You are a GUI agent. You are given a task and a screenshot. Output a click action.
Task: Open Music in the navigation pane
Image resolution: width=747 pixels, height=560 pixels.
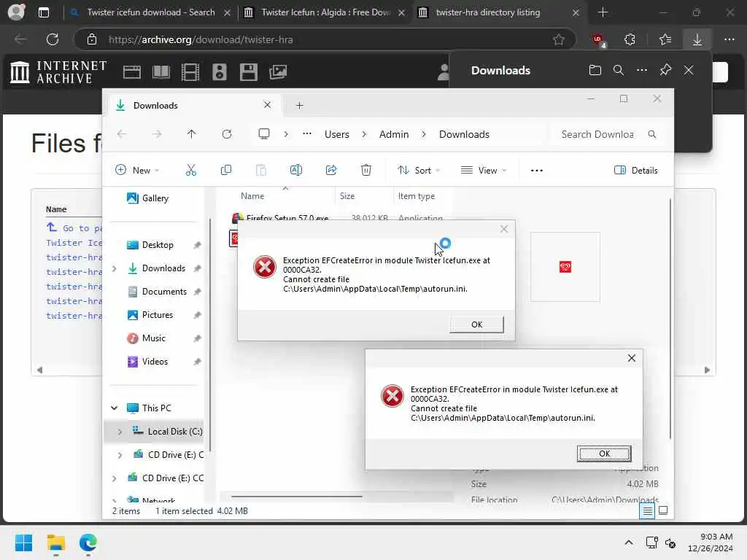[x=146, y=338]
